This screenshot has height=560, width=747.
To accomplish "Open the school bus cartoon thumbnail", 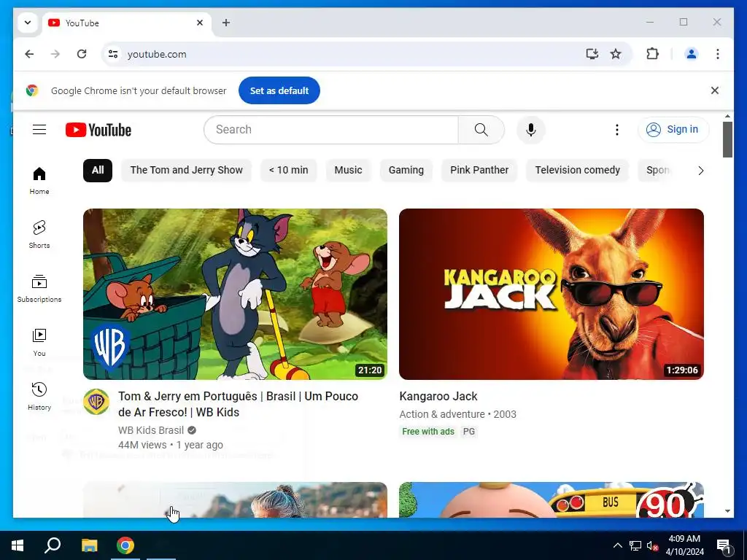I will (551, 499).
